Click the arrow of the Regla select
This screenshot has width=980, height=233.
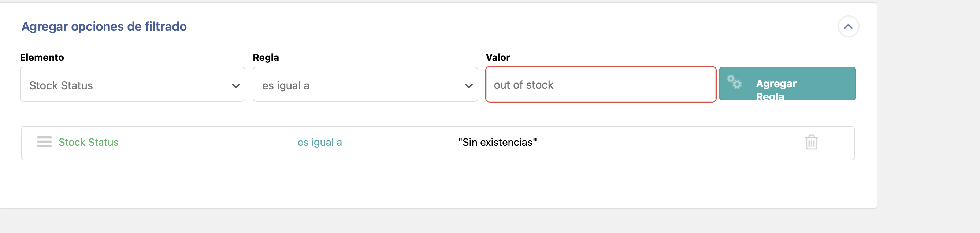pyautogui.click(x=468, y=86)
